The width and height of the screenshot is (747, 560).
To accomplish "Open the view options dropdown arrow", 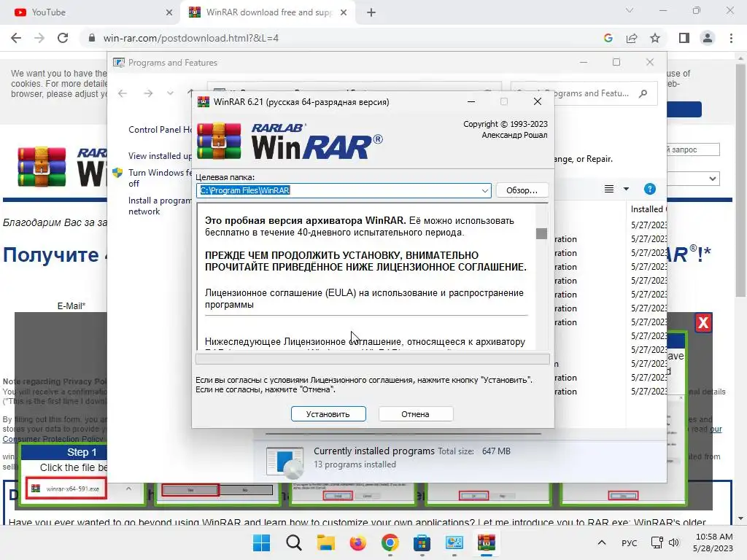I will click(626, 189).
